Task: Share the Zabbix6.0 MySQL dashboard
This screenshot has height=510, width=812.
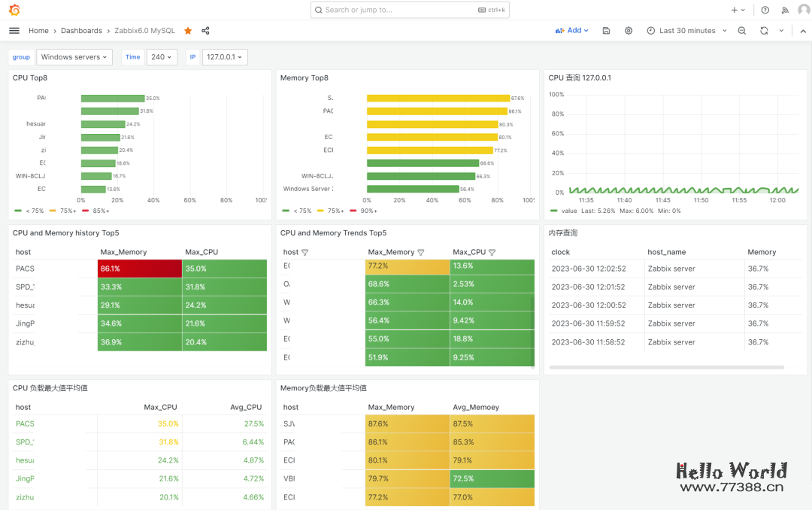Action: tap(205, 31)
